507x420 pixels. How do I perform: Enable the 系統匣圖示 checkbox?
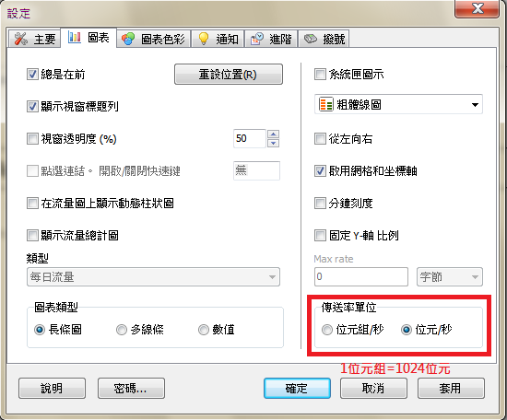(x=320, y=75)
